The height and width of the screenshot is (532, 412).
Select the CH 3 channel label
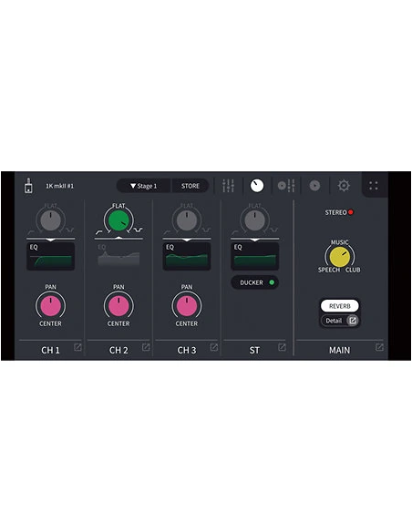pyautogui.click(x=187, y=350)
